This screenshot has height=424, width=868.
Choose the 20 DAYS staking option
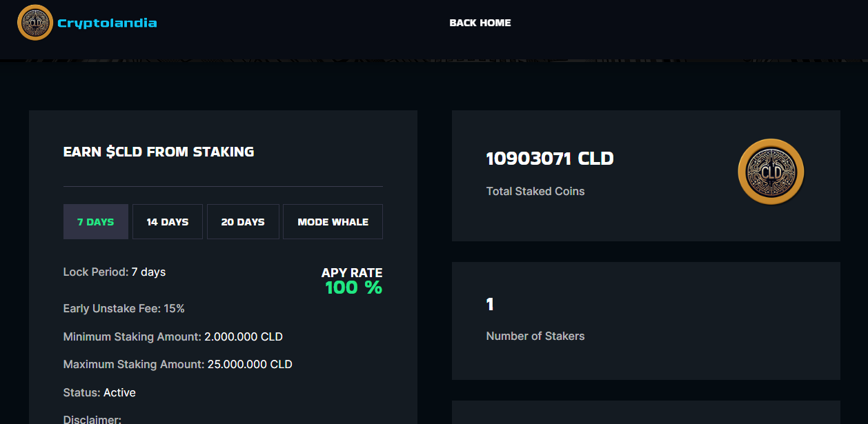pos(243,222)
